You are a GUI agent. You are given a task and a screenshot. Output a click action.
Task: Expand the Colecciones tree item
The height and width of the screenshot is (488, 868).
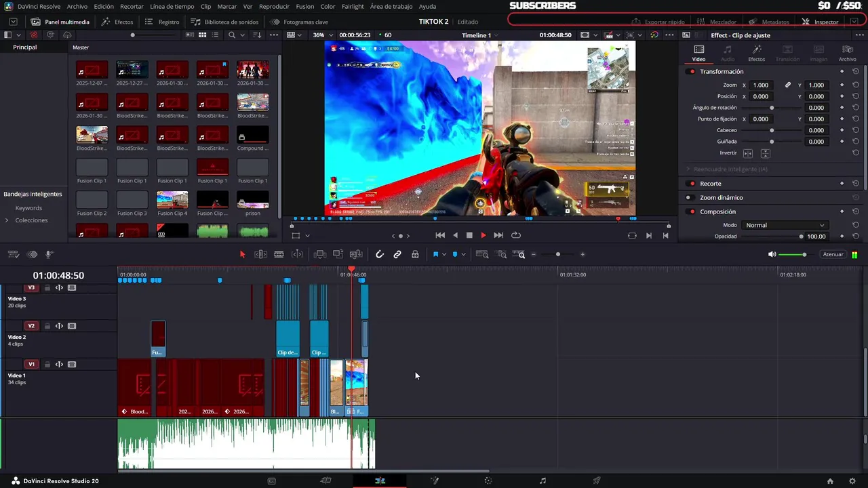point(7,220)
